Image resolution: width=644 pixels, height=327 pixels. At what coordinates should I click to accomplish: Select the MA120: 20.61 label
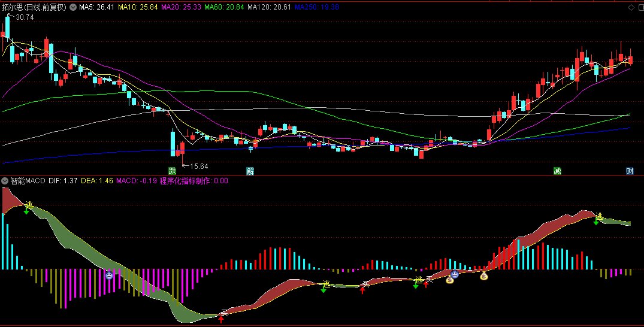coord(270,7)
